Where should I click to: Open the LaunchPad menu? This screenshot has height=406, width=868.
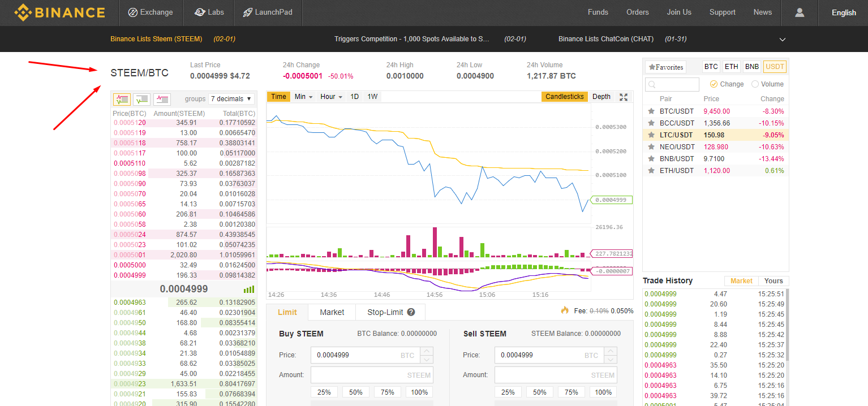268,12
